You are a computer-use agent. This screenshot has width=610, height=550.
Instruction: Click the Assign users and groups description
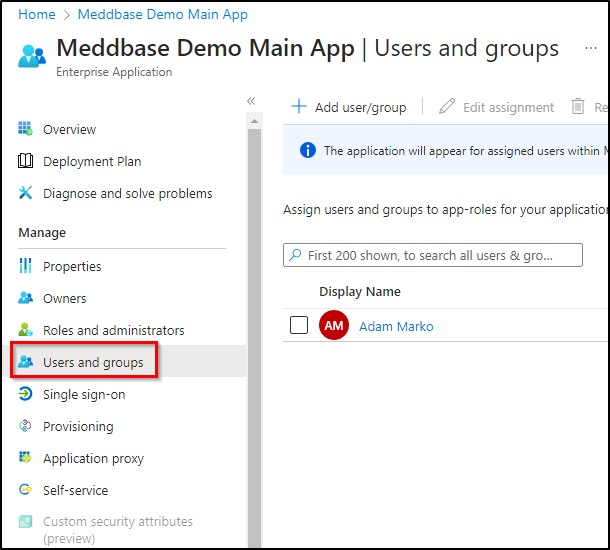[x=445, y=210]
